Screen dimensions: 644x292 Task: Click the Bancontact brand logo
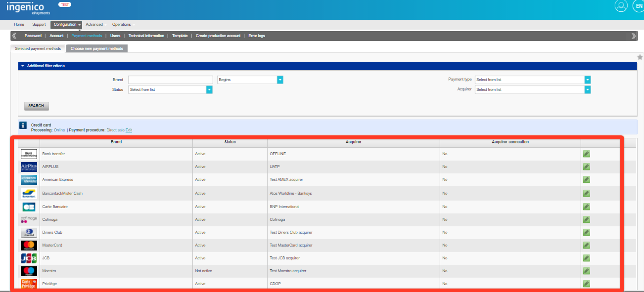click(x=29, y=193)
